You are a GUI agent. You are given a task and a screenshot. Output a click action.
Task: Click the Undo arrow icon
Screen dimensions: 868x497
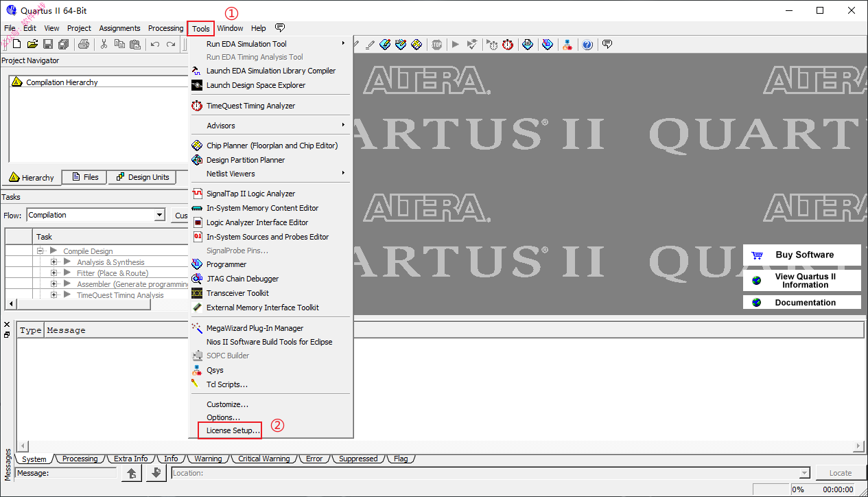tap(155, 45)
